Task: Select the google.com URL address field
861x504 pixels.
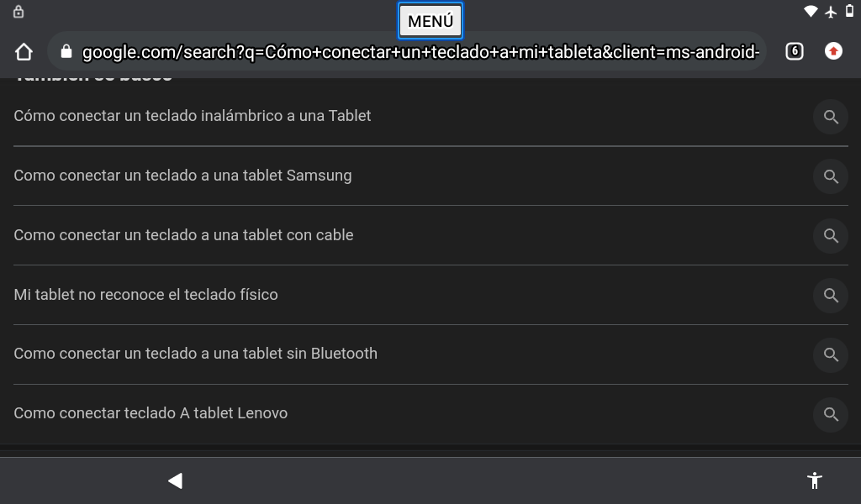Action: coord(420,53)
